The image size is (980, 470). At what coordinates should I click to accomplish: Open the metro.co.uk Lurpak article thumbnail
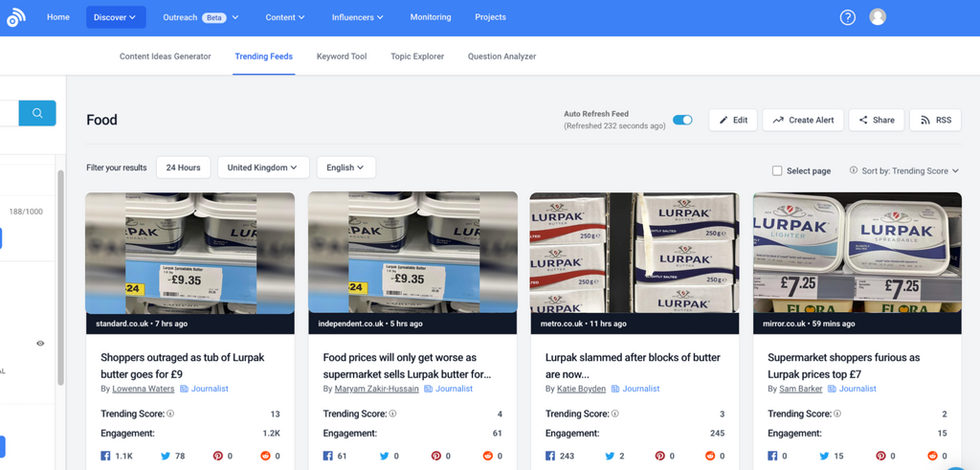coord(634,254)
